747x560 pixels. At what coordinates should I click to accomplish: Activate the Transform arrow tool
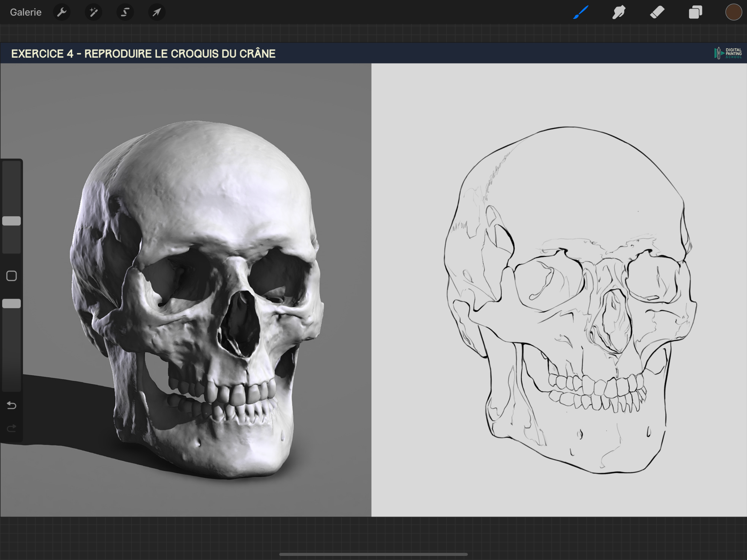157,12
